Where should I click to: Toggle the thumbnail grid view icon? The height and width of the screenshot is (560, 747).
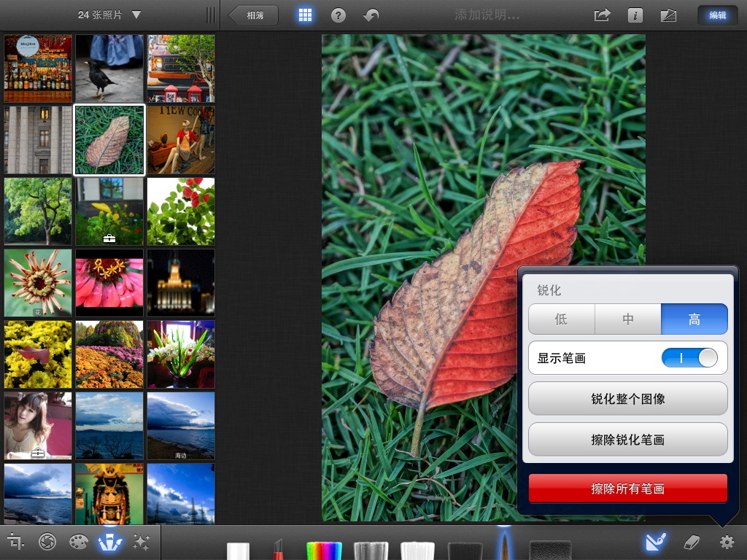pos(305,15)
